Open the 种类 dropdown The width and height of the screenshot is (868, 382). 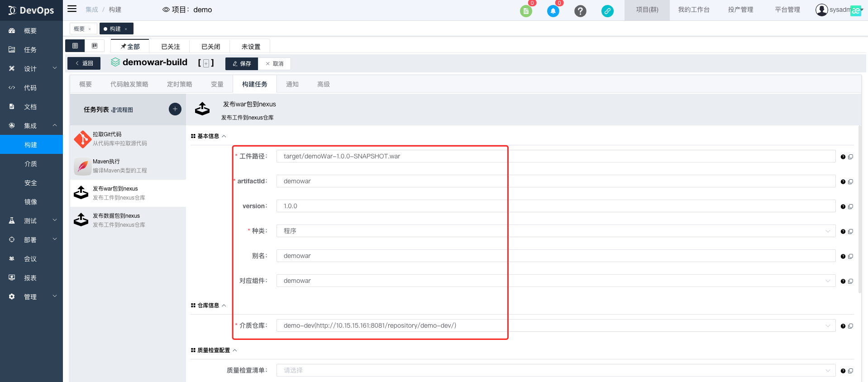pos(556,231)
